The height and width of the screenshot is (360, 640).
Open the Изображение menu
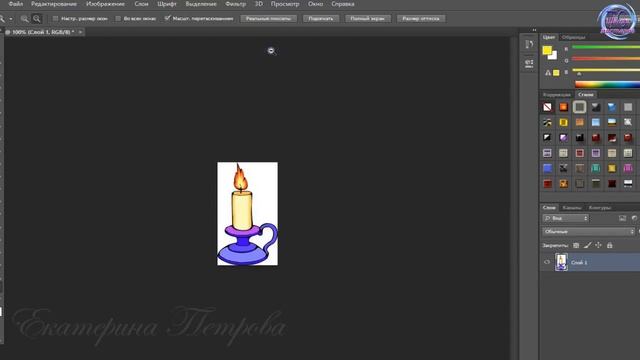pyautogui.click(x=105, y=4)
